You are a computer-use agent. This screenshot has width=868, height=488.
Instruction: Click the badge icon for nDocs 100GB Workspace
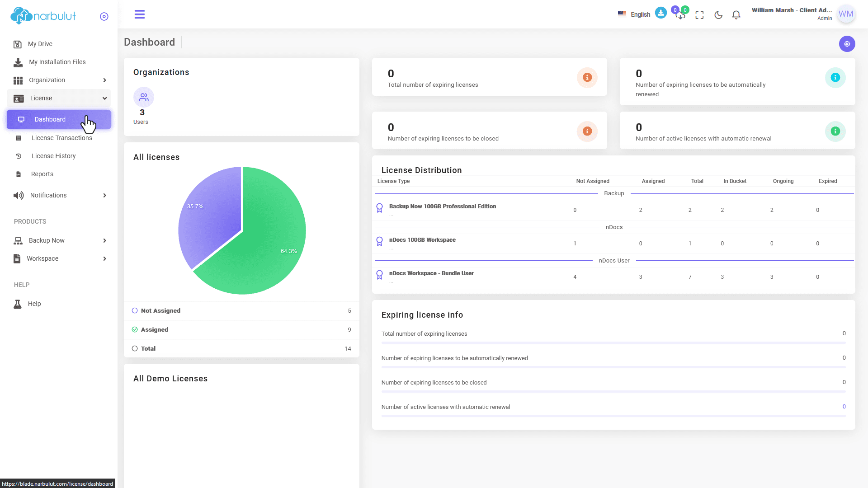click(x=380, y=241)
